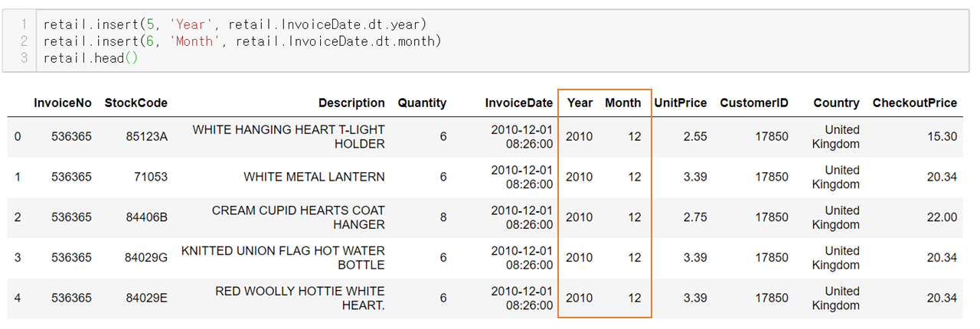Click row index 3 of the table
This screenshot has width=980, height=329.
18,258
